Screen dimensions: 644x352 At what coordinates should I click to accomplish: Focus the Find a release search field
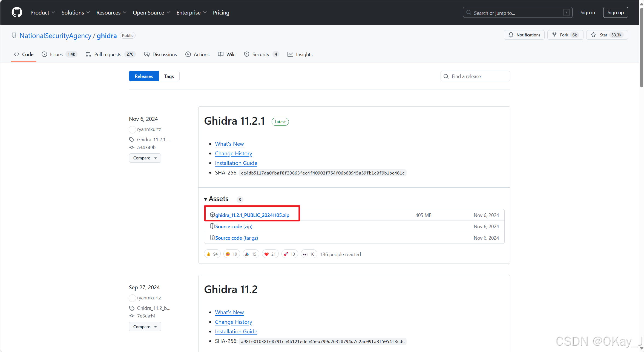(x=479, y=76)
